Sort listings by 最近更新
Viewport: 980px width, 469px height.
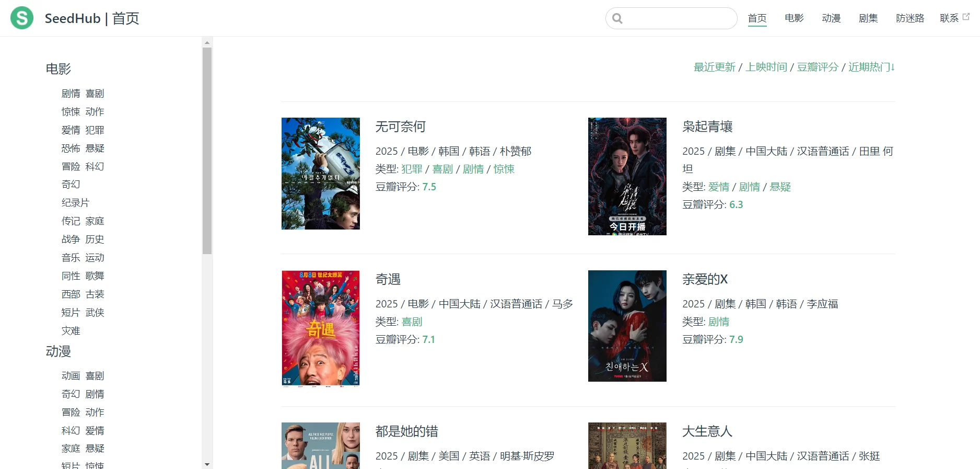pos(714,67)
